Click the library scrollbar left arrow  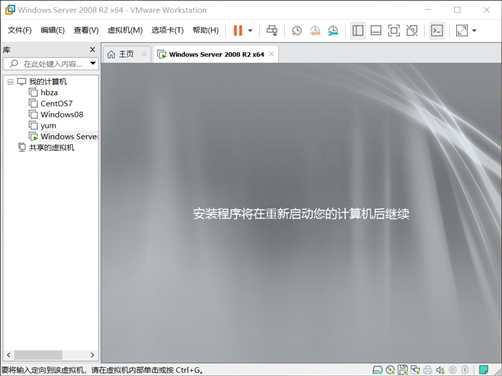[9, 355]
